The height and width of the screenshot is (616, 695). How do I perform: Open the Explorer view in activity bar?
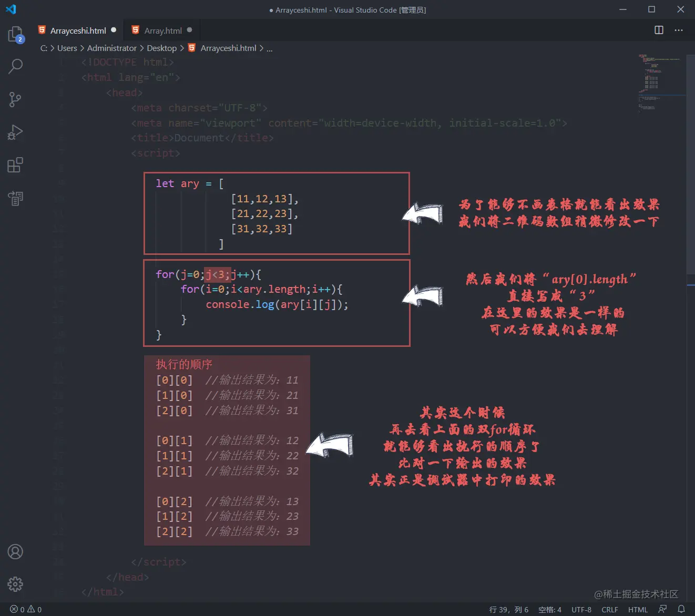pyautogui.click(x=15, y=35)
